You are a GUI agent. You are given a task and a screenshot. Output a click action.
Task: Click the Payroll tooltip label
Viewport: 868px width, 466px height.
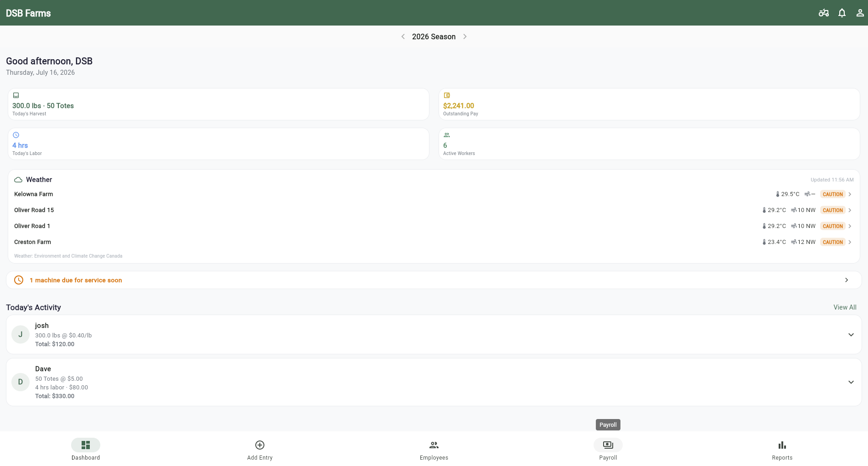tap(608, 425)
